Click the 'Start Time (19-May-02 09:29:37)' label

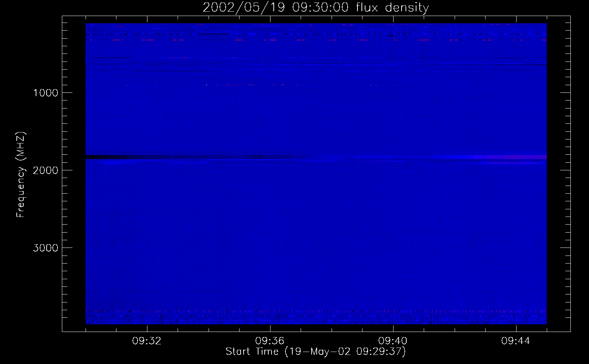tap(316, 352)
